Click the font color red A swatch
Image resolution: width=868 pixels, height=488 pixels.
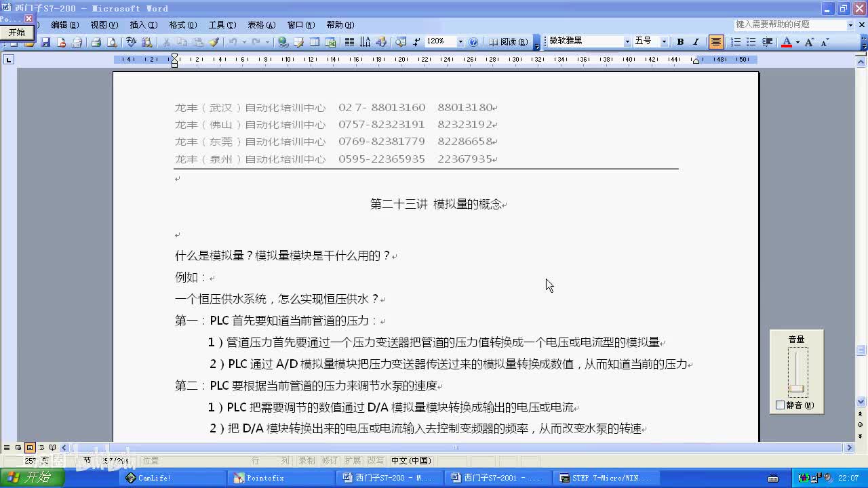point(787,42)
